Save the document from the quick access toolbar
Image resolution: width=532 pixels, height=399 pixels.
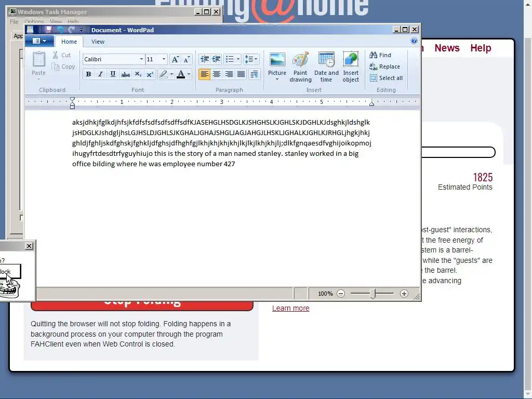pos(48,30)
